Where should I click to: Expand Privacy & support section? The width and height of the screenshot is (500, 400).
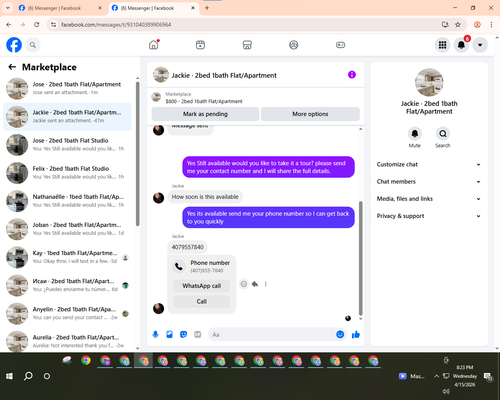tap(429, 216)
